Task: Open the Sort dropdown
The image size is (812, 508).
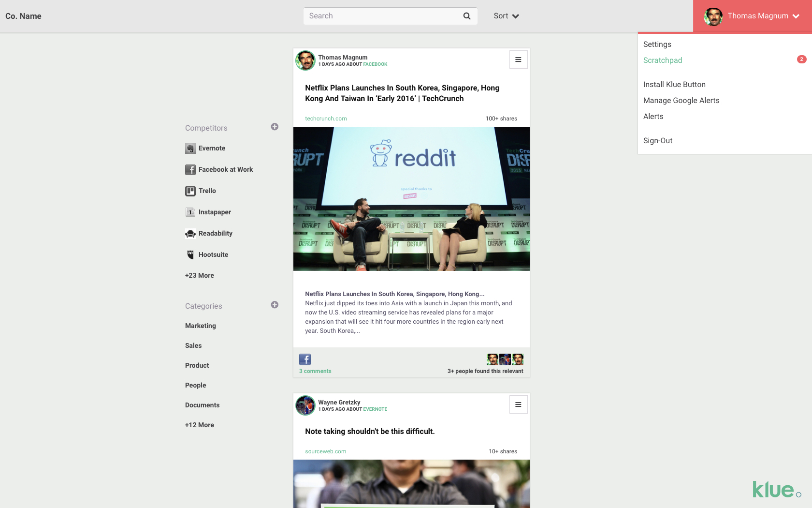Action: tap(506, 16)
